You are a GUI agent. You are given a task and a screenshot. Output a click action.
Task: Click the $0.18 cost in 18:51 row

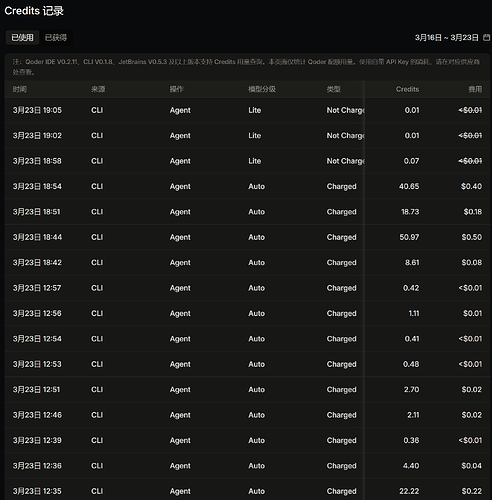coord(473,212)
